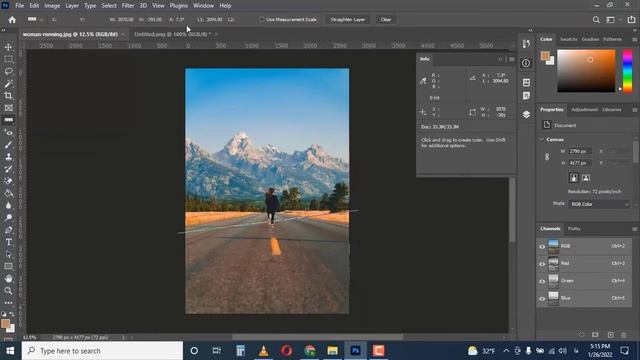Screen dimensions: 640x360
Task: Open the Edit Toolbar three-dots menu
Action: click(8, 303)
